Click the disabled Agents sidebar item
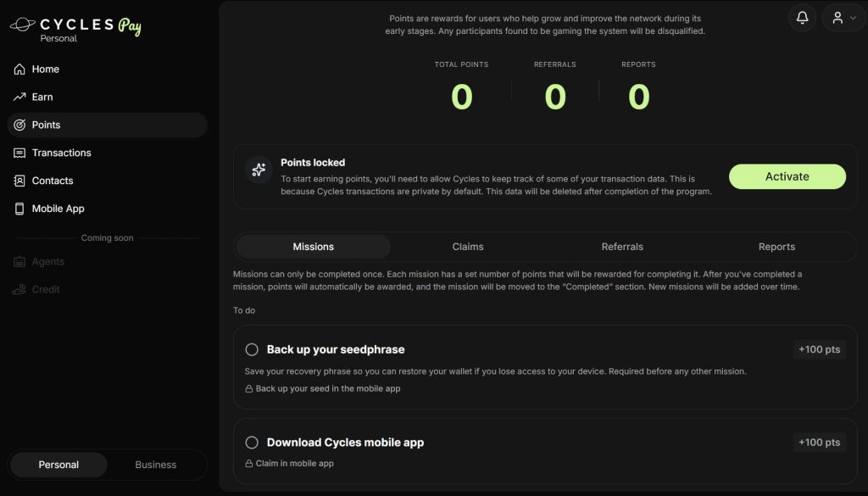 click(107, 262)
